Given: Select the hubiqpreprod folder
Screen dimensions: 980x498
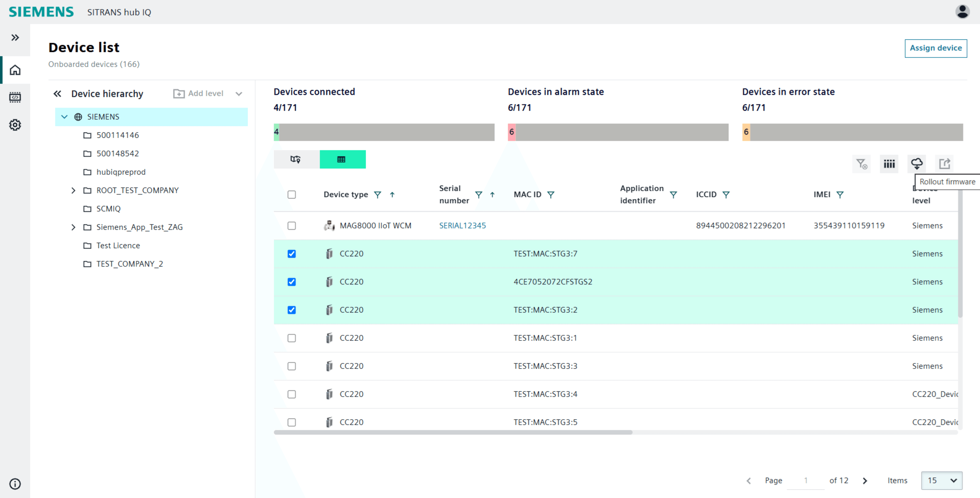Looking at the screenshot, I should [x=121, y=172].
